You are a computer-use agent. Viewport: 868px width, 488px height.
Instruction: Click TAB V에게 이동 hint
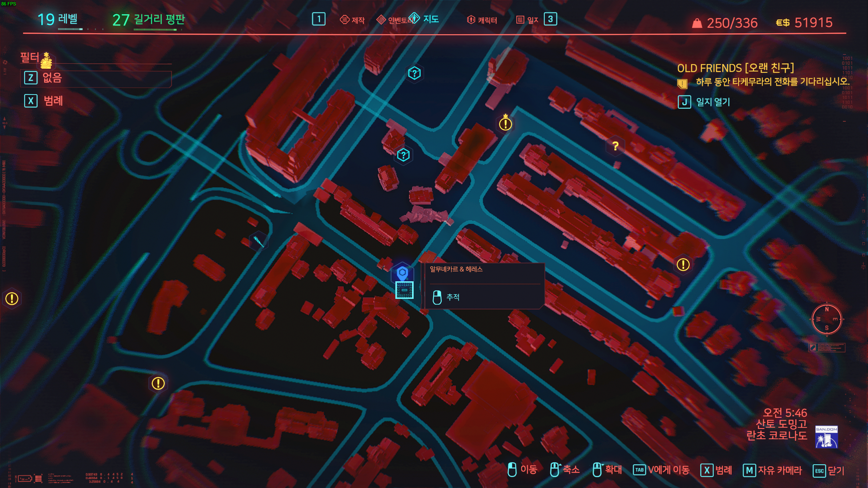point(661,470)
